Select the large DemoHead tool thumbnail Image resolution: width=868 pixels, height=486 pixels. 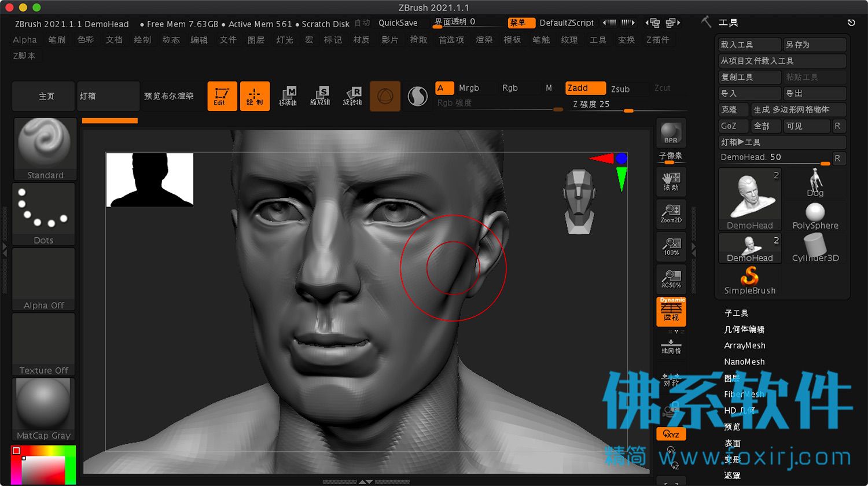750,200
